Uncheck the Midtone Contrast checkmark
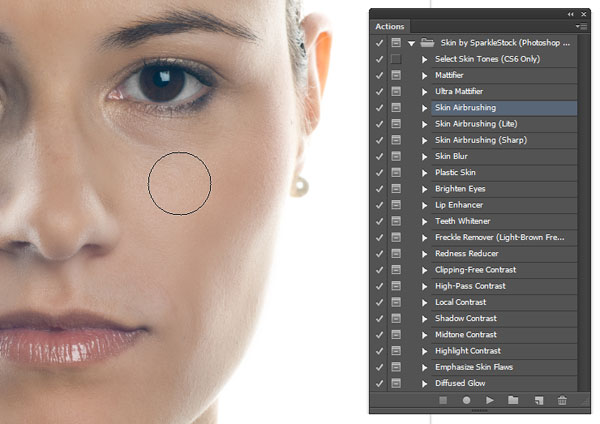This screenshot has height=424, width=600. click(x=379, y=335)
